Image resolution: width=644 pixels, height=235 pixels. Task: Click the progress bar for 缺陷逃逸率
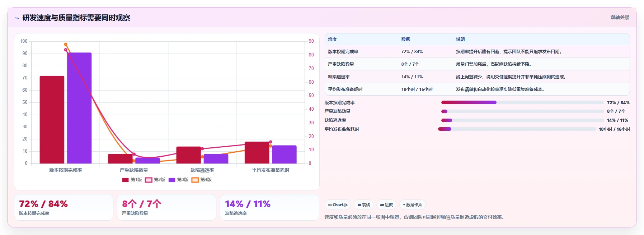point(522,120)
